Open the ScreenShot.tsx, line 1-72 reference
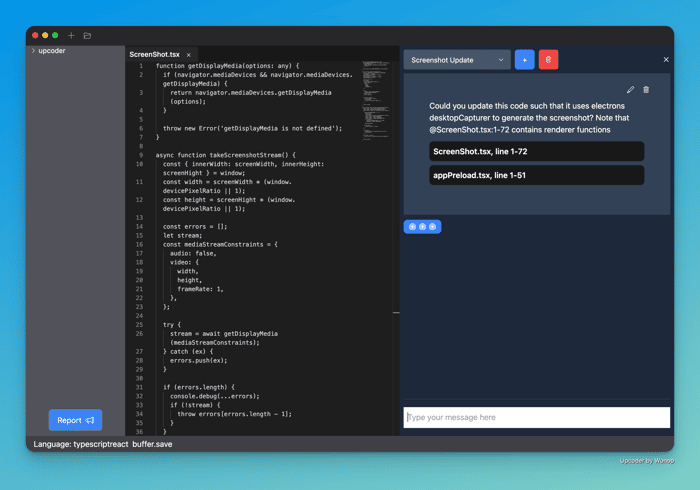Viewport: 700px width, 490px height. [x=536, y=151]
